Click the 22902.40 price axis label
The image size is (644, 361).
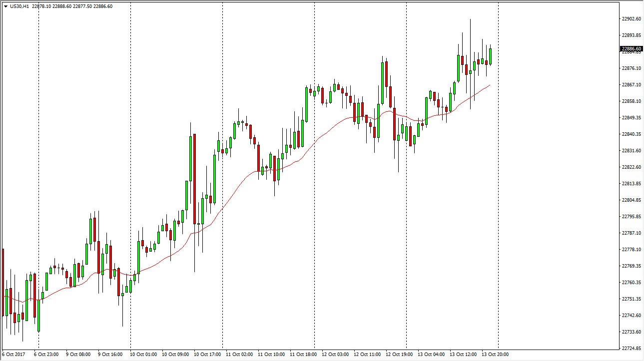631,19
